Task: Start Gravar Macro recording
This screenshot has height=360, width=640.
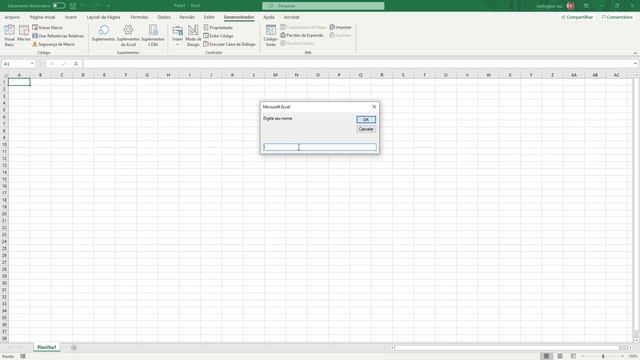Action: 47,27
